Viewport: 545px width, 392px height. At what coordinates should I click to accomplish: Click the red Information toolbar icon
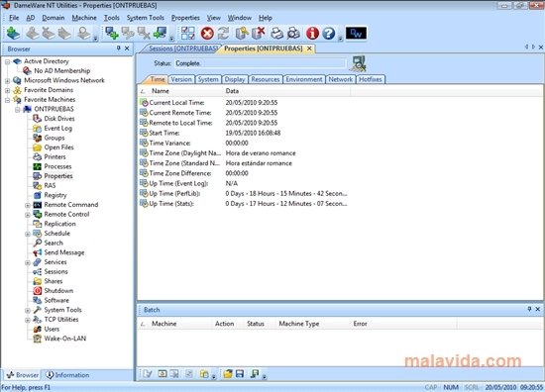[x=312, y=34]
